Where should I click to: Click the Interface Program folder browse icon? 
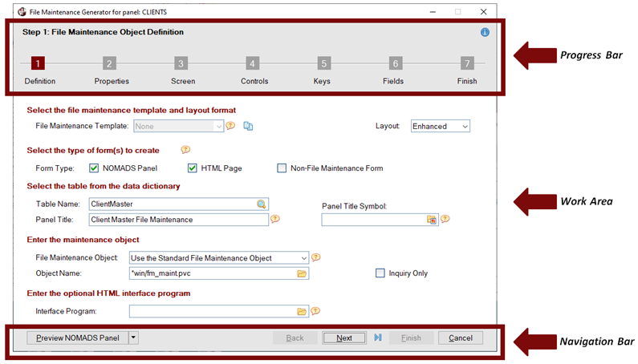tap(302, 311)
